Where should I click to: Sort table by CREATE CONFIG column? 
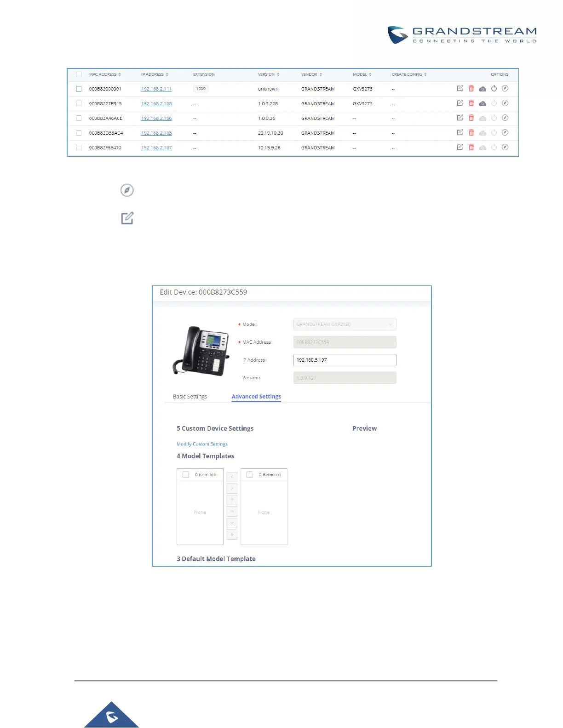tap(409, 74)
